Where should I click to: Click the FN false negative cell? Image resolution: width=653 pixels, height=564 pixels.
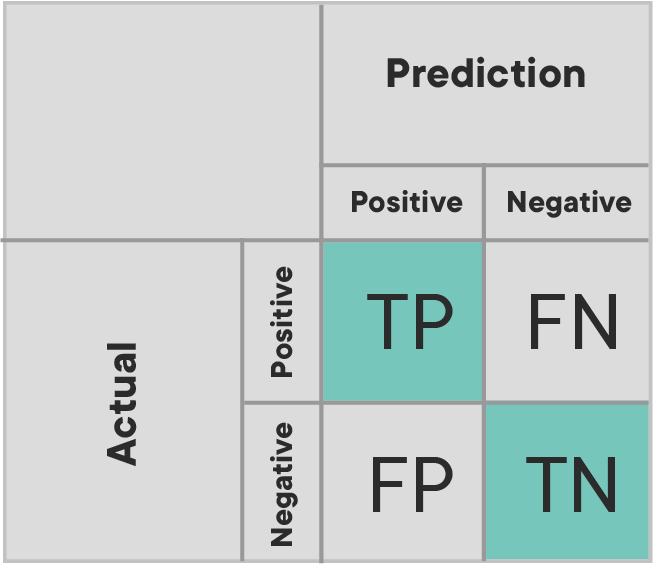567,322
